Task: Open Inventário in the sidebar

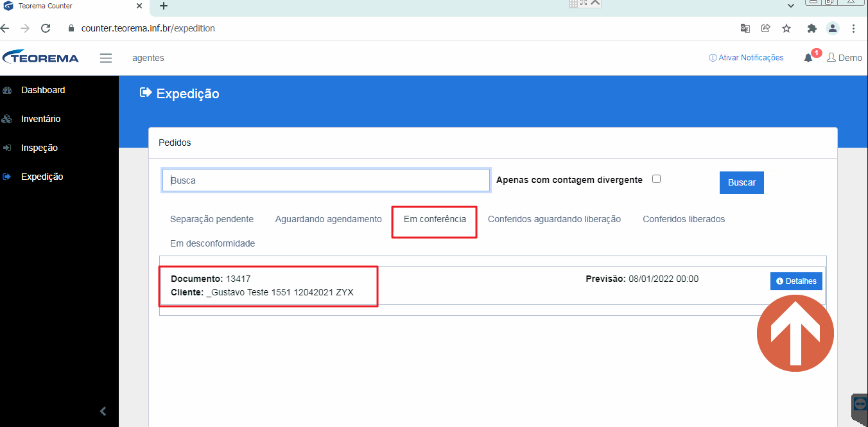Action: click(40, 119)
